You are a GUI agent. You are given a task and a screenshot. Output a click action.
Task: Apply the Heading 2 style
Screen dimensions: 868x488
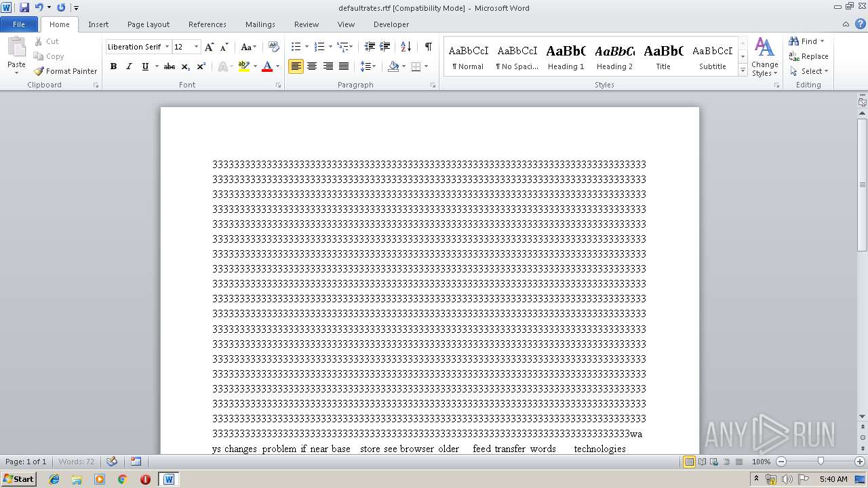coord(614,57)
